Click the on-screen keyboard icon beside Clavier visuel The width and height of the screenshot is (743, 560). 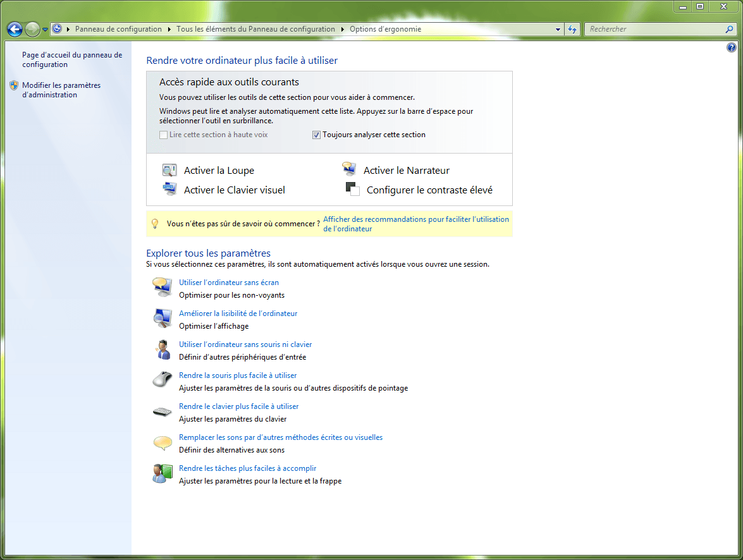pyautogui.click(x=169, y=189)
